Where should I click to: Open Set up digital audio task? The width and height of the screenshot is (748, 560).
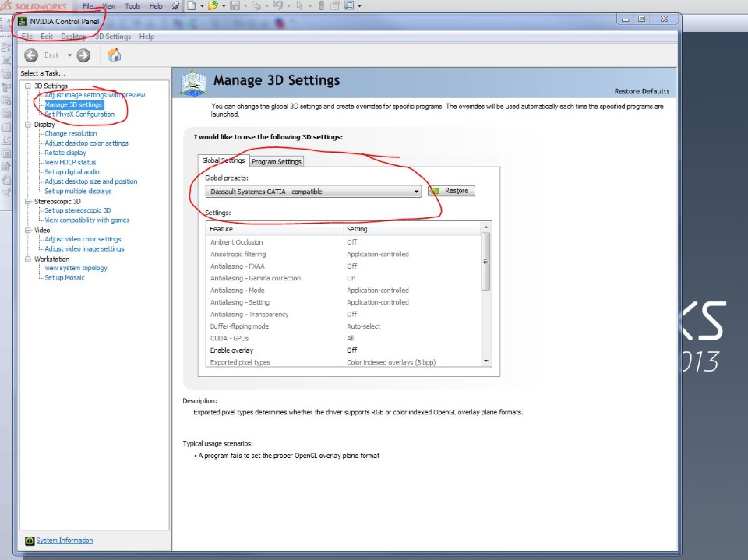click(72, 171)
